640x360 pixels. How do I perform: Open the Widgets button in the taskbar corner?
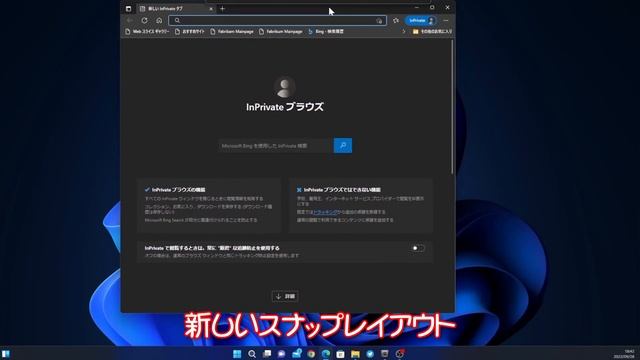click(6, 354)
